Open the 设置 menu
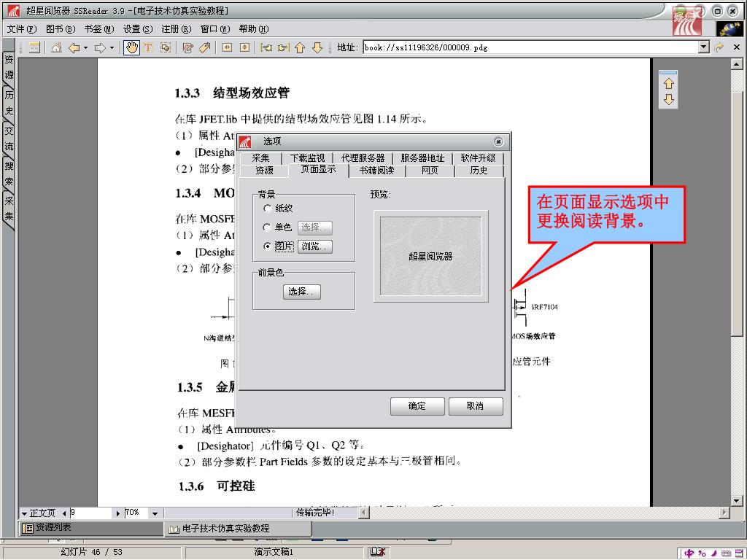Screen dimensions: 747x560 pos(138,29)
